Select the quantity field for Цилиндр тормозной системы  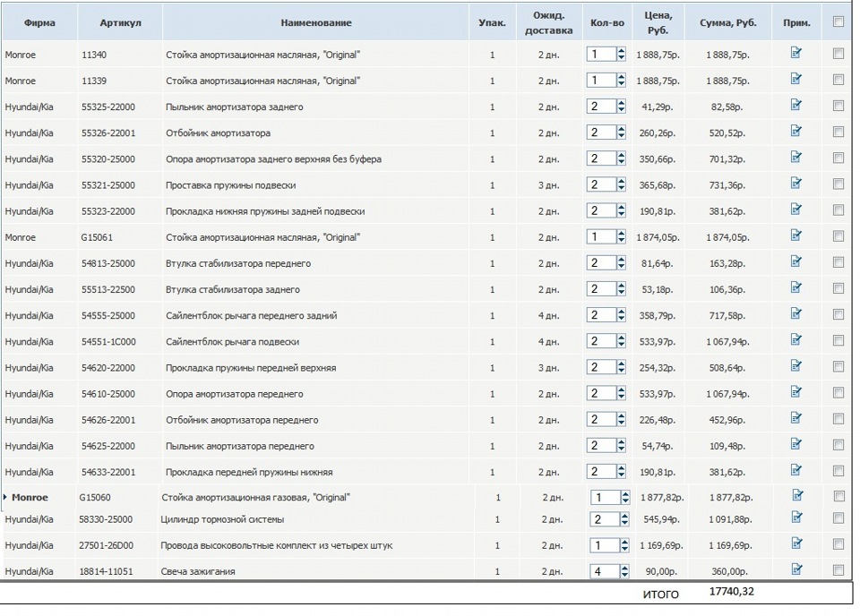pyautogui.click(x=601, y=519)
